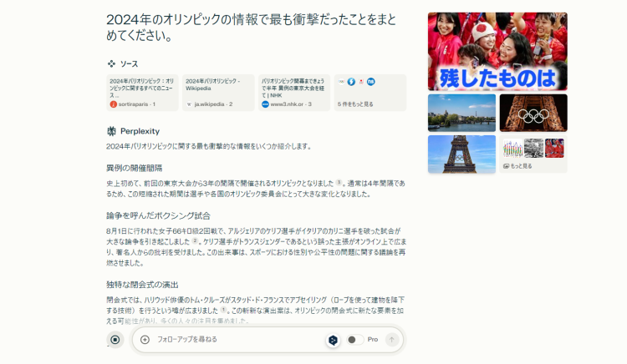This screenshot has height=364, width=627.
Task: Attach a file with the plus icon
Action: click(145, 340)
